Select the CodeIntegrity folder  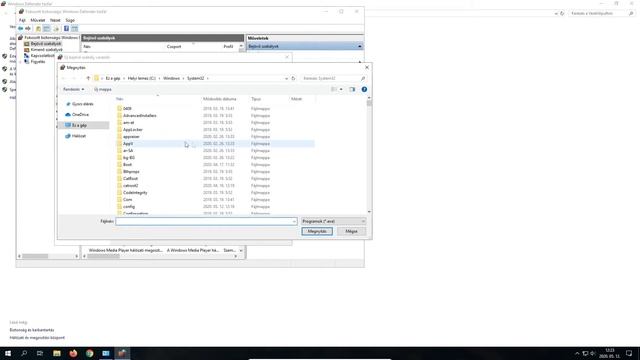(135, 193)
